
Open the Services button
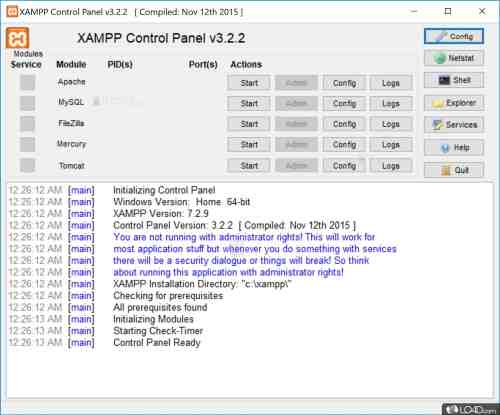454,125
